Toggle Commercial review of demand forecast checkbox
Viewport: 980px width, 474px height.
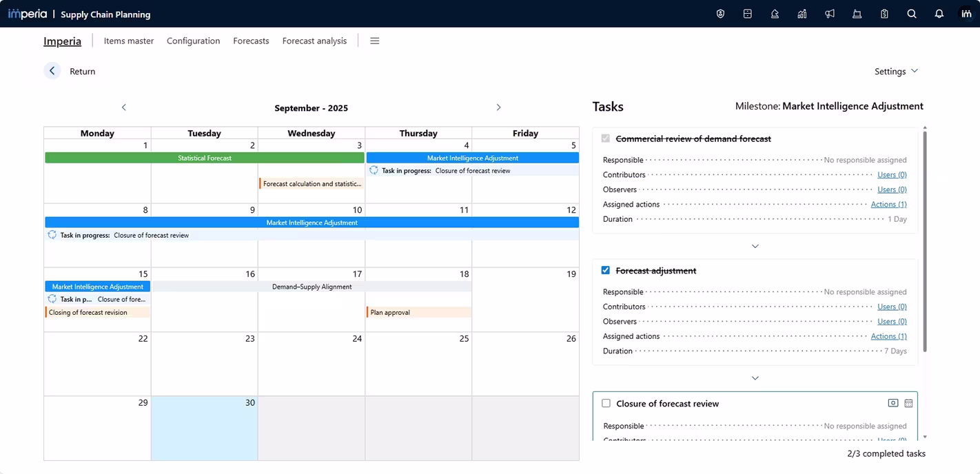(606, 138)
